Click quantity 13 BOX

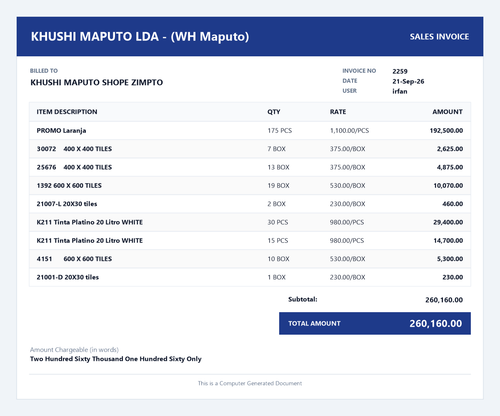tap(278, 167)
